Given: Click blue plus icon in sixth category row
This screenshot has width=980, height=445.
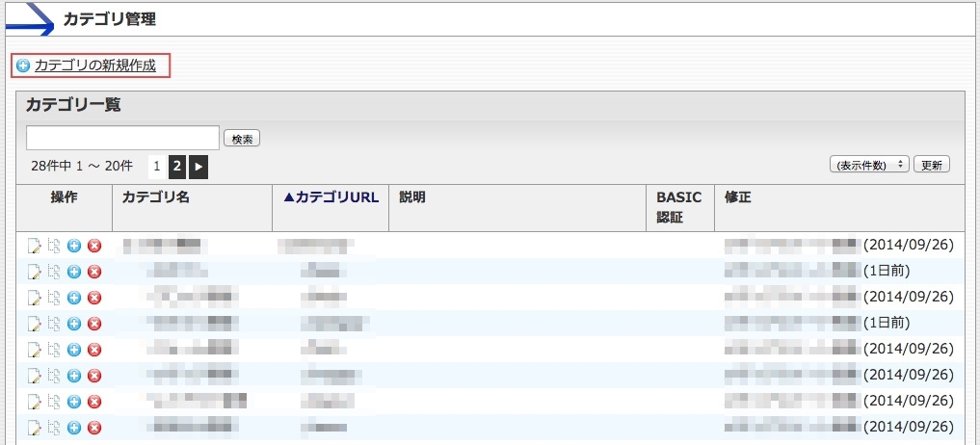Looking at the screenshot, I should coord(74,376).
